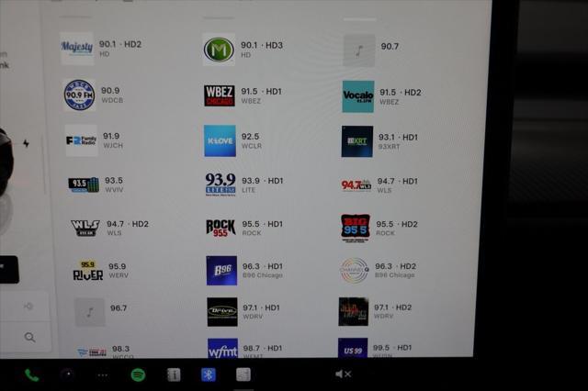Tap the 95.9 River logo

pyautogui.click(x=88, y=271)
